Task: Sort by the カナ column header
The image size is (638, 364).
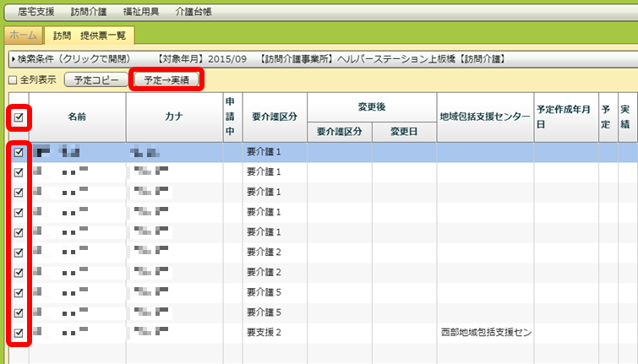Action: coord(174,117)
